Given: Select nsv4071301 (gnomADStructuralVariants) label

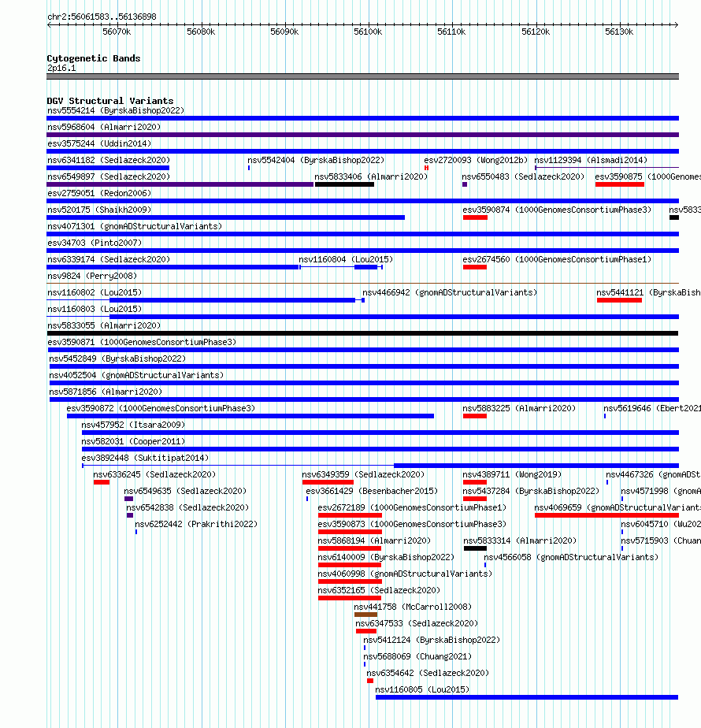Looking at the screenshot, I should pos(135,227).
